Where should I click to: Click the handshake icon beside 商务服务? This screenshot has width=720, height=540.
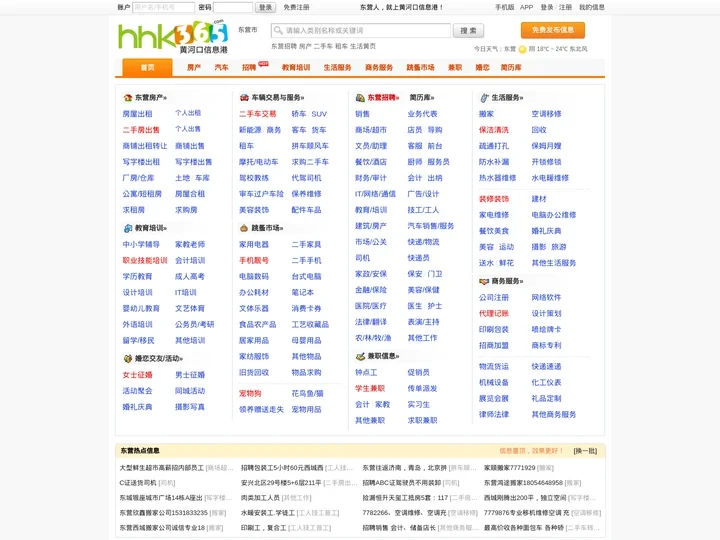tap(484, 281)
